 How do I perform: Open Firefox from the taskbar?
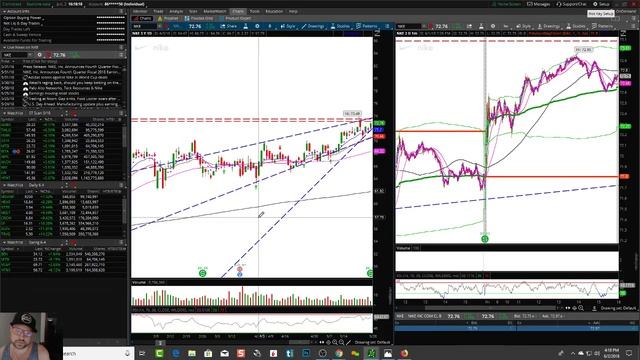[x=404, y=353]
